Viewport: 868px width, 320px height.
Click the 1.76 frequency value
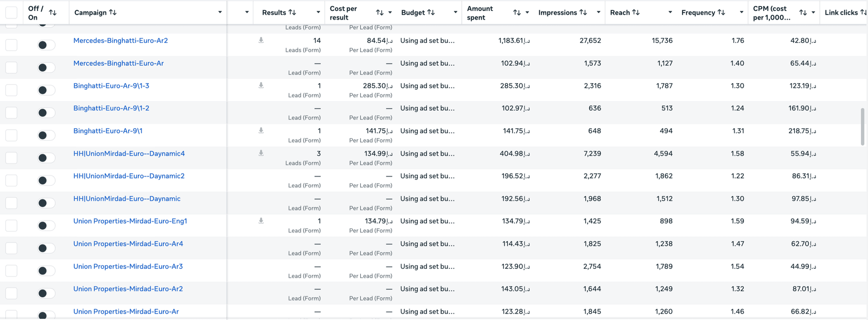pos(738,40)
